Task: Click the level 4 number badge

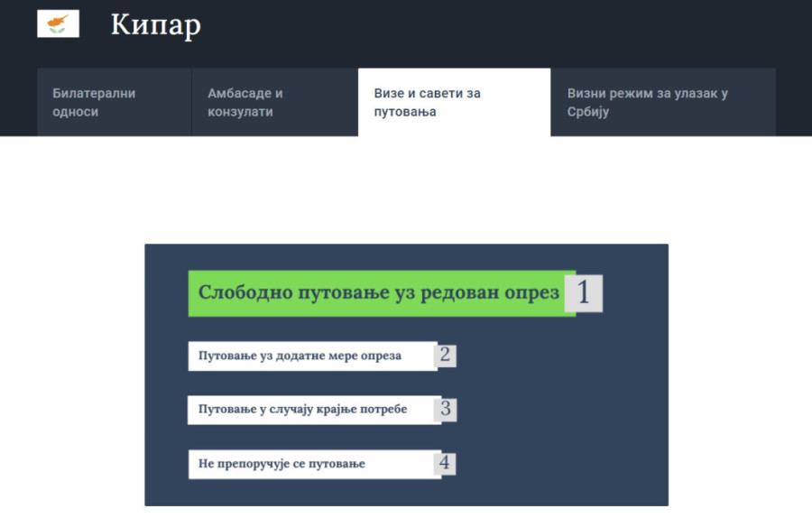Action: tap(444, 464)
